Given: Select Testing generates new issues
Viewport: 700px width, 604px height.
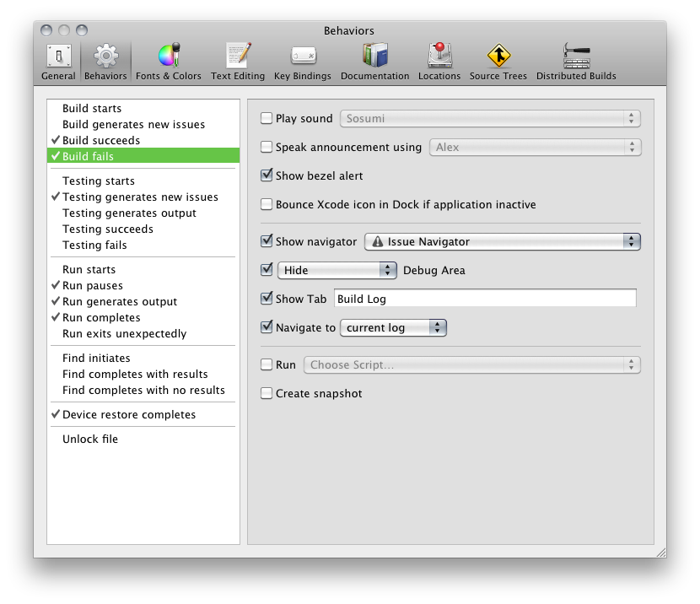Looking at the screenshot, I should [x=143, y=197].
